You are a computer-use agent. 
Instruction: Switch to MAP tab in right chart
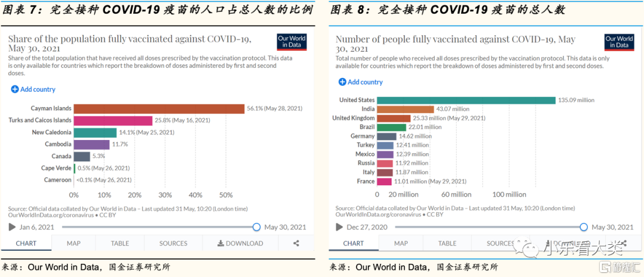[401, 243]
